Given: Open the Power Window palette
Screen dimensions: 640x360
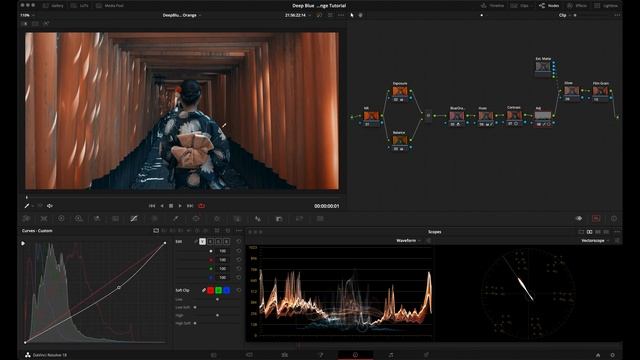Looking at the screenshot, I should 196,219.
